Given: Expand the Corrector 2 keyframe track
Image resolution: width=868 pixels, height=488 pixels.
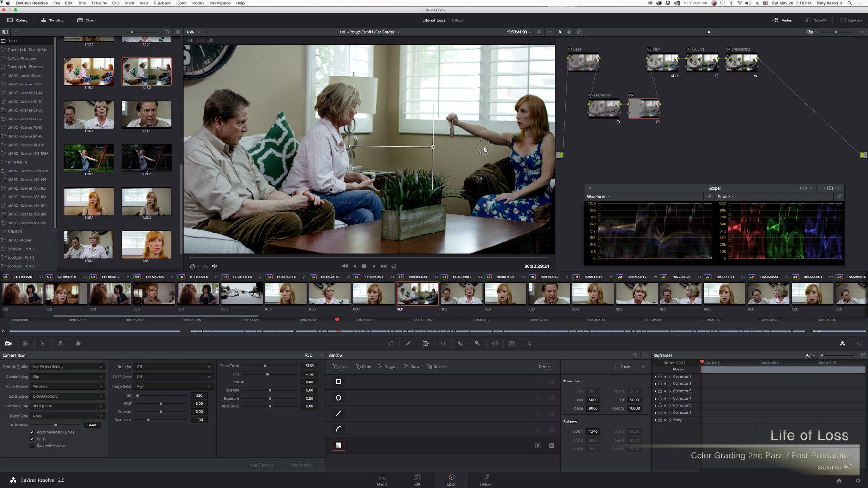Looking at the screenshot, I should [x=670, y=384].
